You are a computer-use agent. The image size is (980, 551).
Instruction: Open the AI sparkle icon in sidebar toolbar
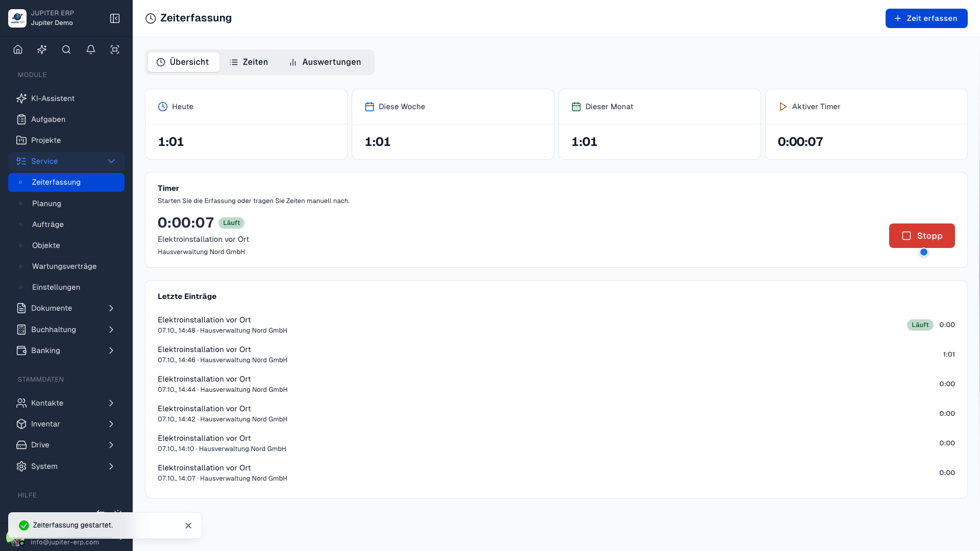pyautogui.click(x=42, y=49)
